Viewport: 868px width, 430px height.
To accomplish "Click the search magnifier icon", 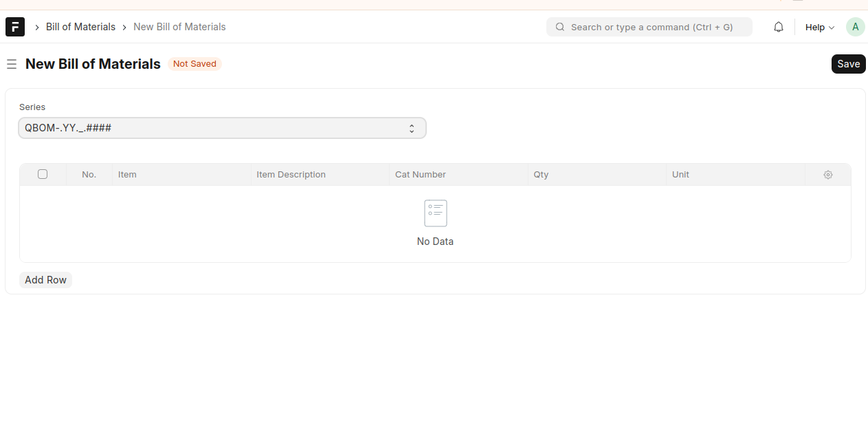I will (x=560, y=27).
